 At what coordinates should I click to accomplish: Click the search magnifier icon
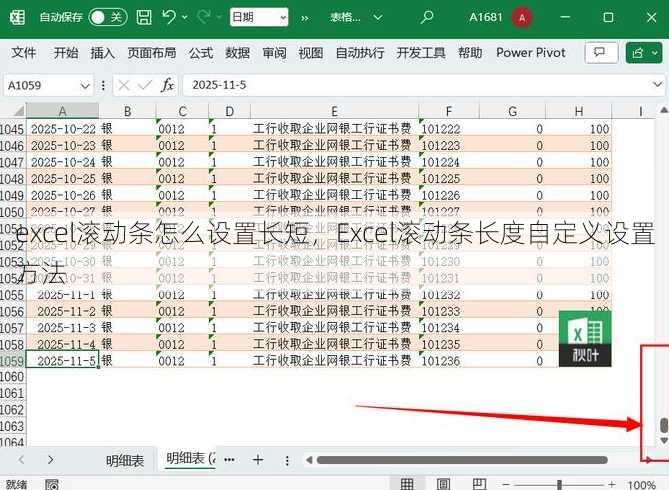(427, 17)
